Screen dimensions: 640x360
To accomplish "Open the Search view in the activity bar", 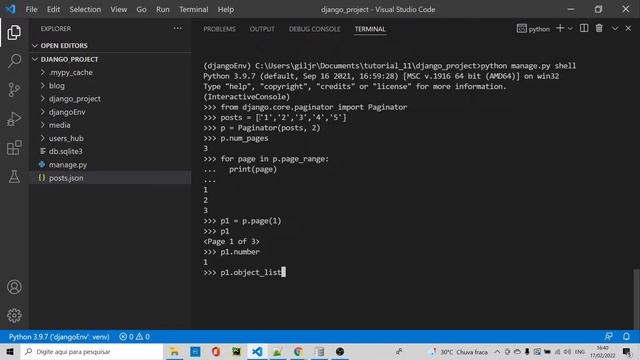I will [x=14, y=61].
